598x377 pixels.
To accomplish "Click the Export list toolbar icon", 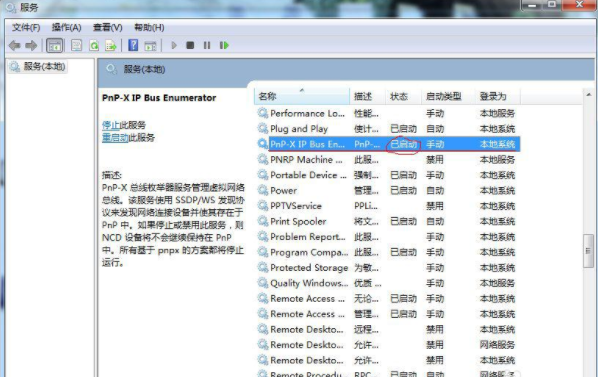I will coord(111,46).
